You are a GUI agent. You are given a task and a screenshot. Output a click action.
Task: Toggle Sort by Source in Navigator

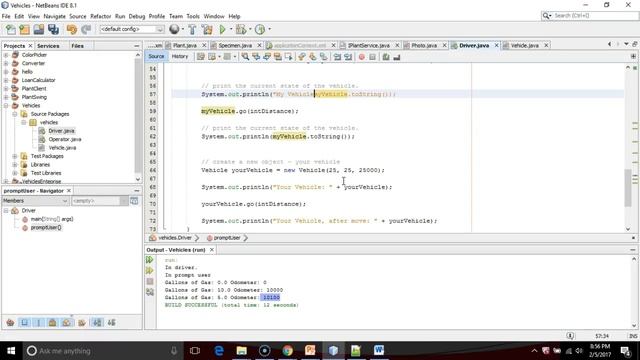(111, 323)
